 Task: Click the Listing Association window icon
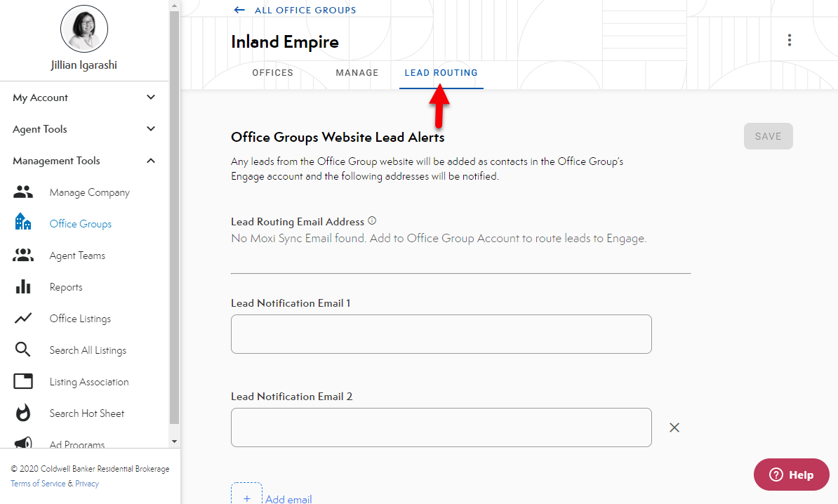pyautogui.click(x=23, y=382)
